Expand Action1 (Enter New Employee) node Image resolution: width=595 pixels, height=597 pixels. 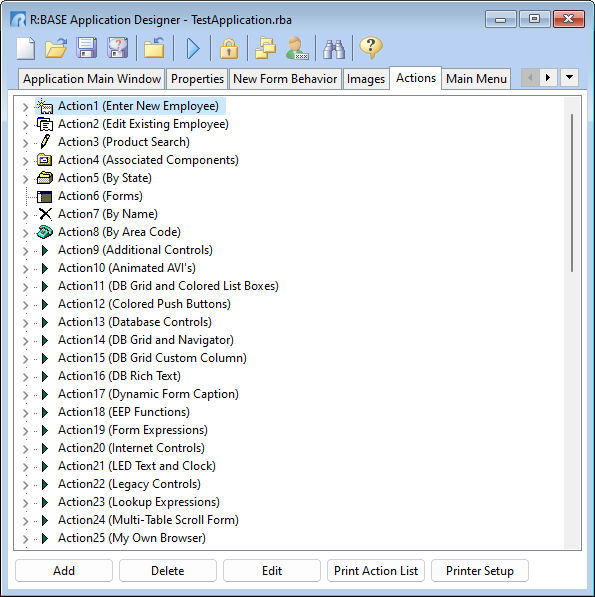[x=25, y=107]
